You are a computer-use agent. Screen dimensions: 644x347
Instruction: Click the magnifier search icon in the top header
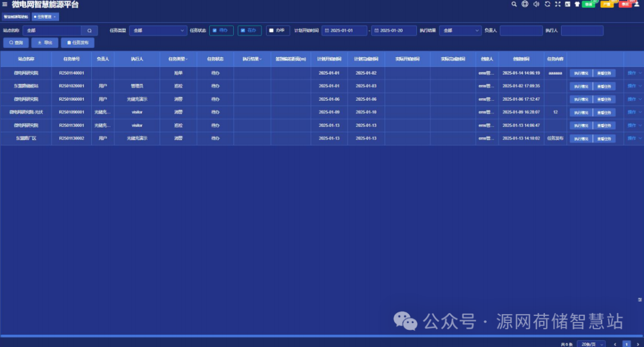[514, 4]
